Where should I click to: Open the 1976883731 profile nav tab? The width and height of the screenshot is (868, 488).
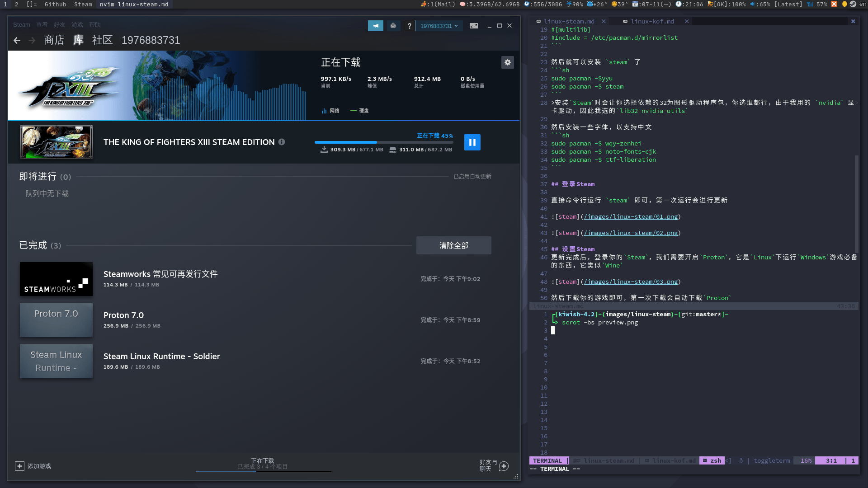[x=151, y=40]
